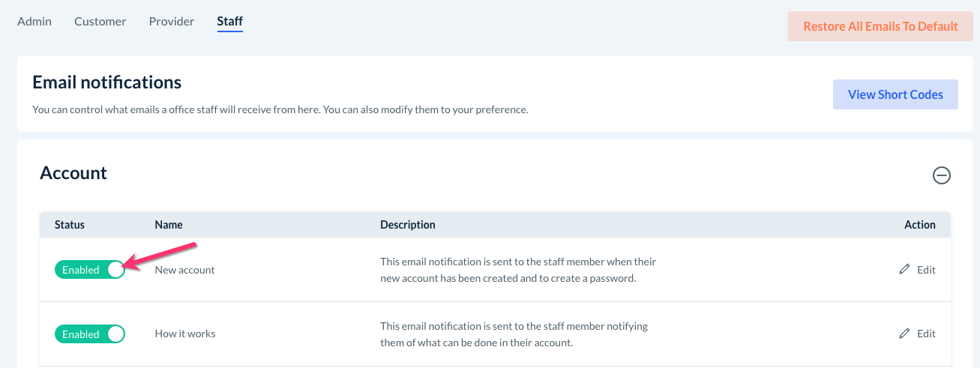
Task: Click the Account section heading
Action: click(73, 173)
